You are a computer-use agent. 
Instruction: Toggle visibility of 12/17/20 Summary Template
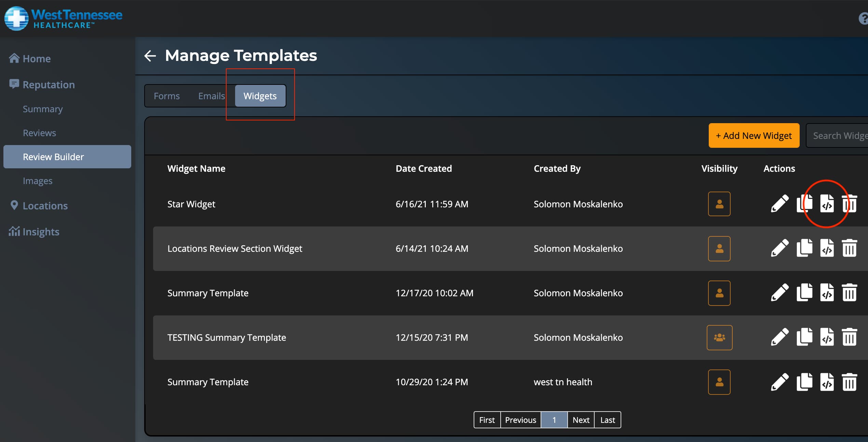719,293
